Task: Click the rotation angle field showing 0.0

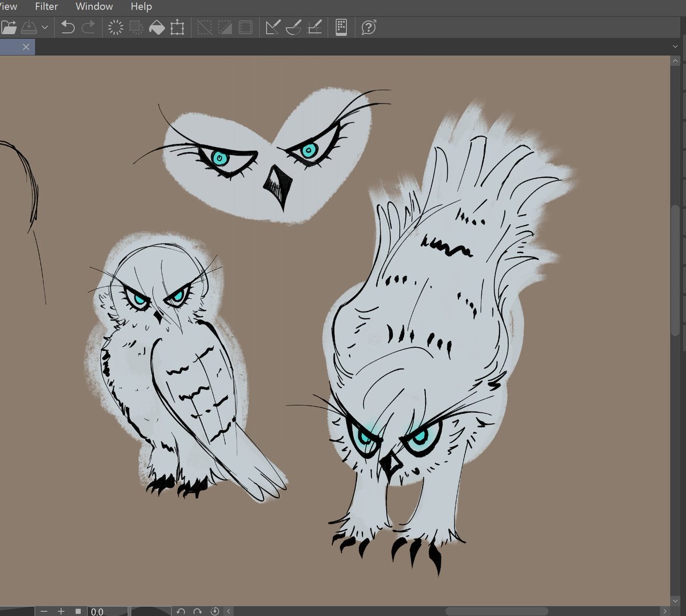Action: click(x=107, y=611)
